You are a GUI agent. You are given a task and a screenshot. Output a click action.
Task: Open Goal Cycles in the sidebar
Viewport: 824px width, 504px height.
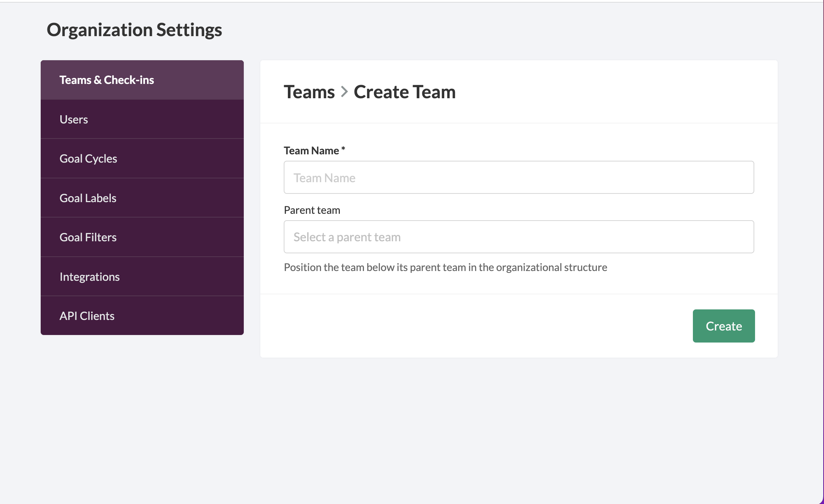(142, 158)
